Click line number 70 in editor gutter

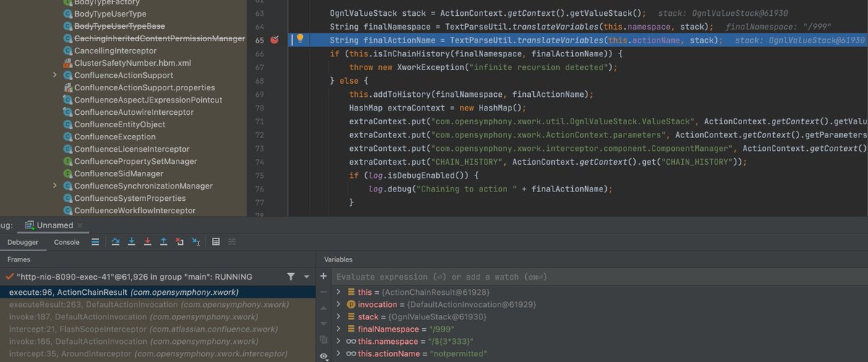259,108
